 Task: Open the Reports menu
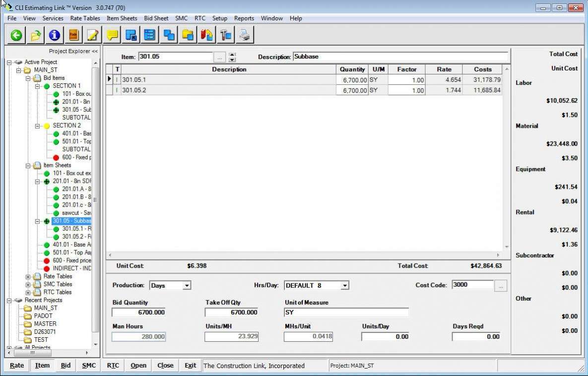[244, 18]
